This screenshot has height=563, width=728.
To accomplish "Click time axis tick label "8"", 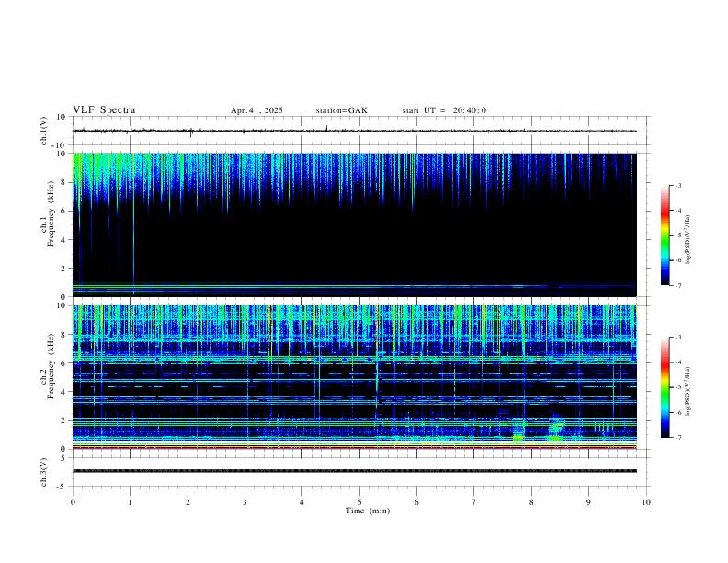I will pyautogui.click(x=531, y=502).
